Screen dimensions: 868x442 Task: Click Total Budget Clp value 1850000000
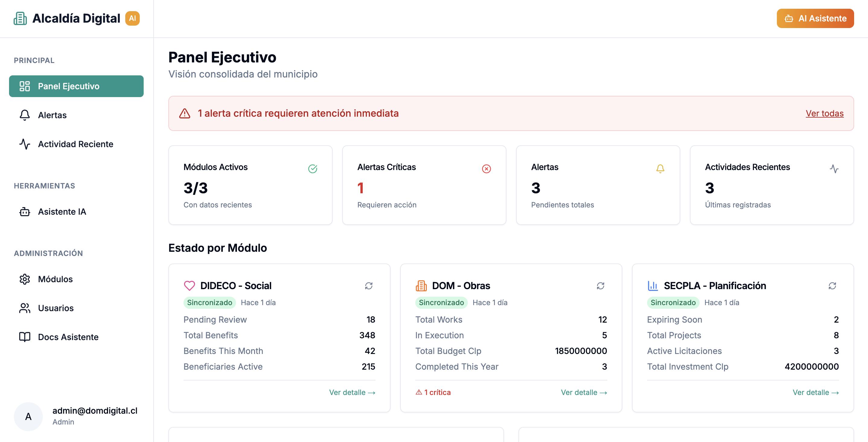[x=581, y=351]
